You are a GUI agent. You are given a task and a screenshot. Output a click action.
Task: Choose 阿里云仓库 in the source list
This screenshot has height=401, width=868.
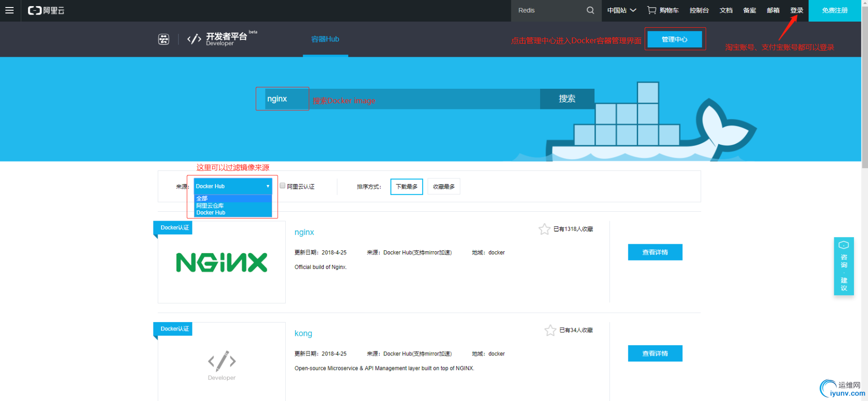click(x=233, y=206)
